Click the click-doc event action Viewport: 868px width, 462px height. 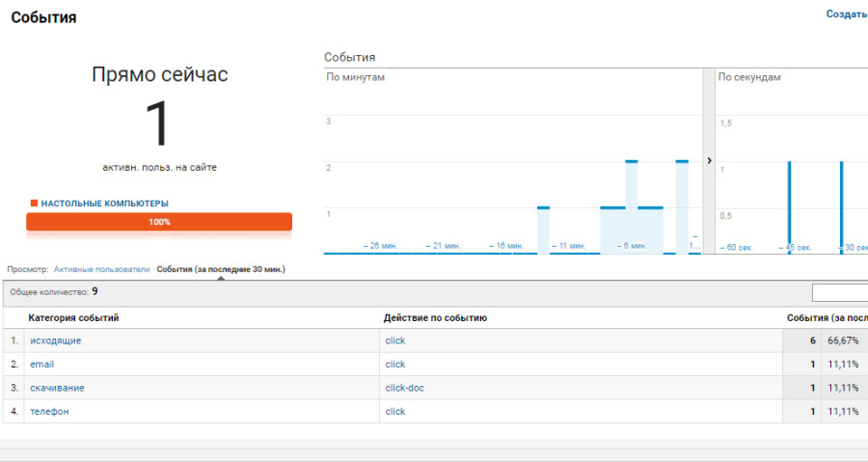[403, 388]
